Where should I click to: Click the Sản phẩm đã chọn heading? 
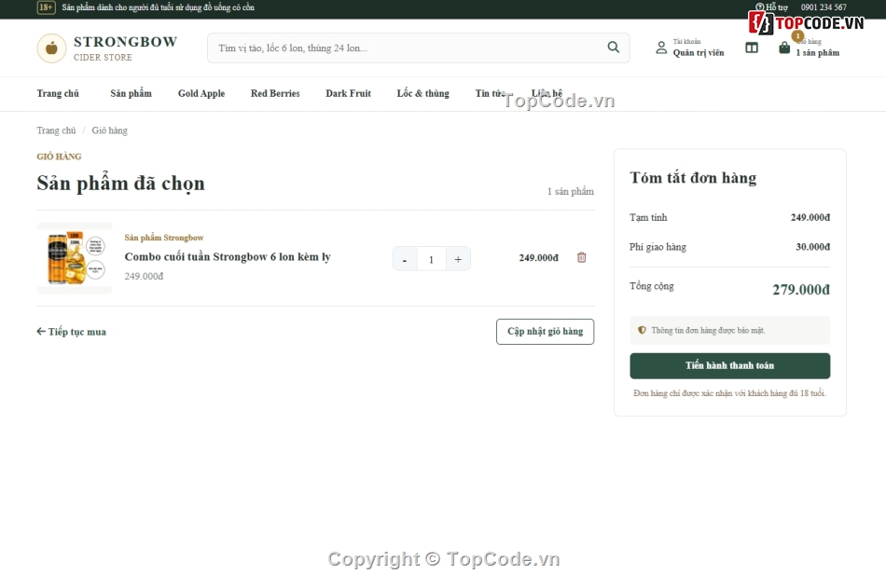tap(120, 184)
